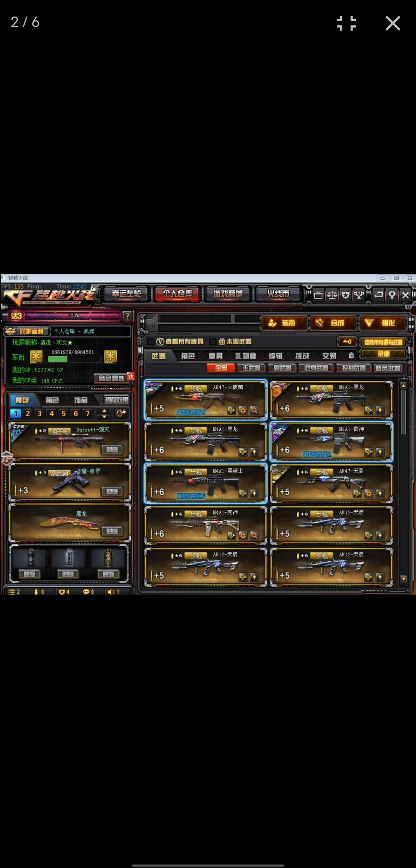Click 解除 on the Barrett-毁灭 slot

tap(112, 449)
